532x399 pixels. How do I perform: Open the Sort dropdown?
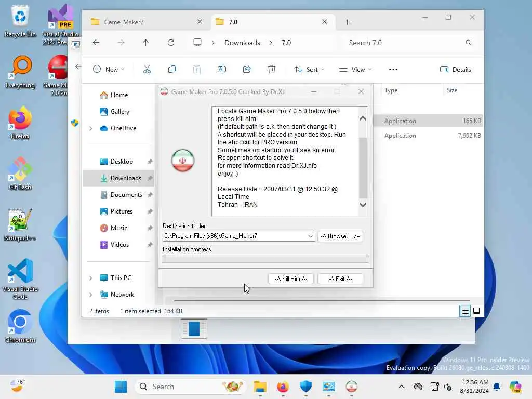[x=309, y=70]
